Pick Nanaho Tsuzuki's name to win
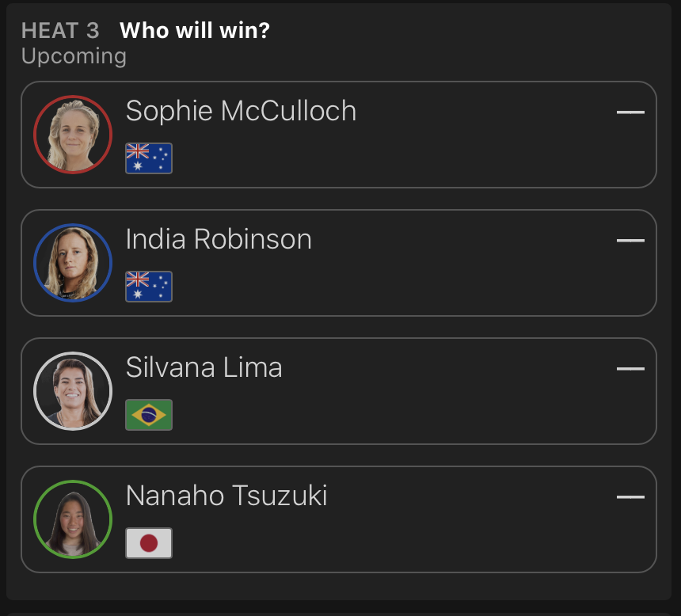Image resolution: width=681 pixels, height=616 pixels. [226, 496]
